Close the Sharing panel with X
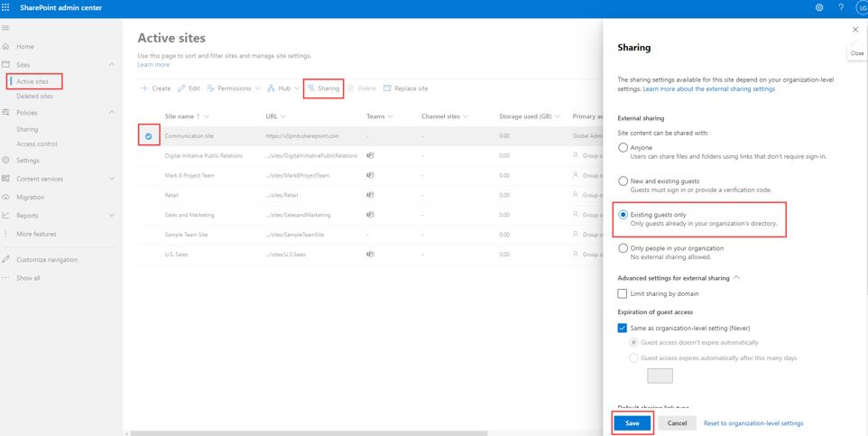 (x=855, y=30)
